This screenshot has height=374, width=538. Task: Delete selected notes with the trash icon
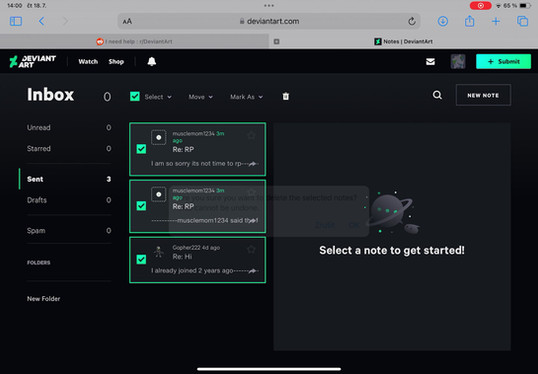(285, 96)
